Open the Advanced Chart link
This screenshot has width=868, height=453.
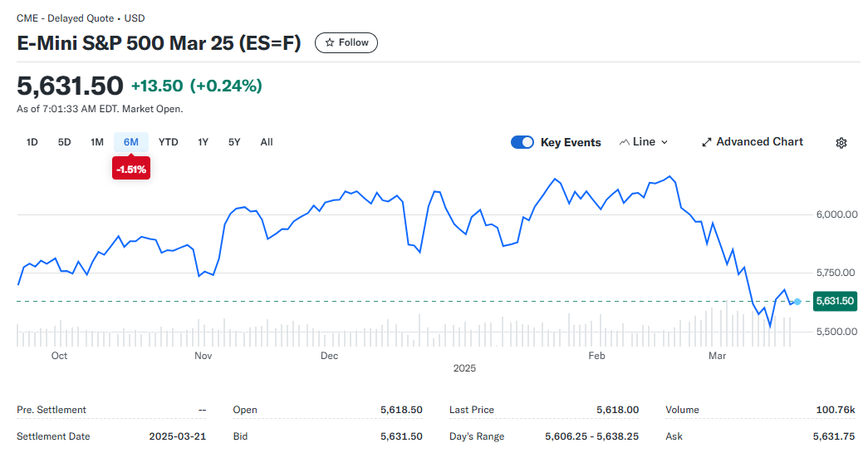pos(753,142)
